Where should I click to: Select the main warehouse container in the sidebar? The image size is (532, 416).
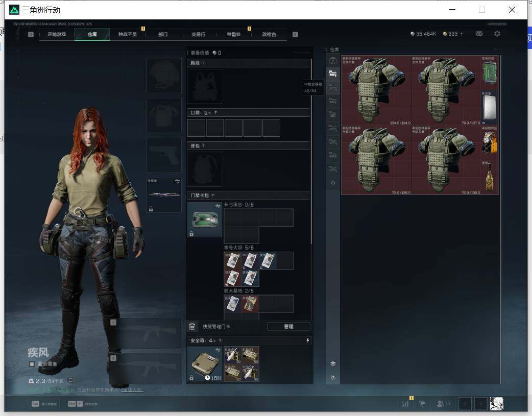(333, 61)
